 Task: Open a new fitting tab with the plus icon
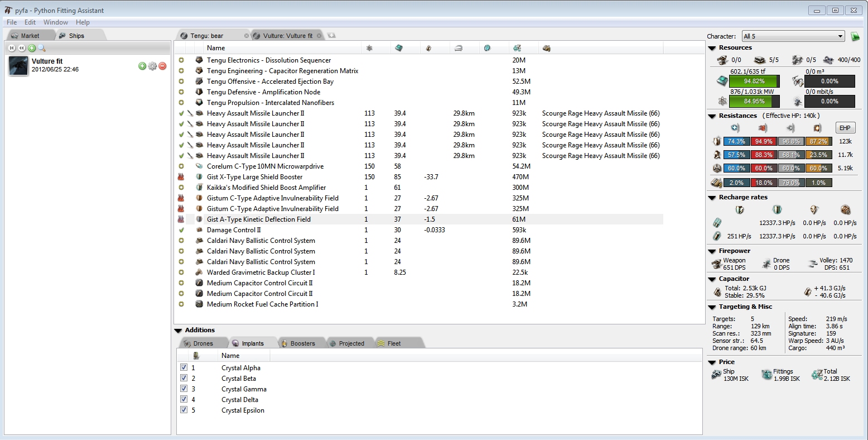tap(331, 35)
